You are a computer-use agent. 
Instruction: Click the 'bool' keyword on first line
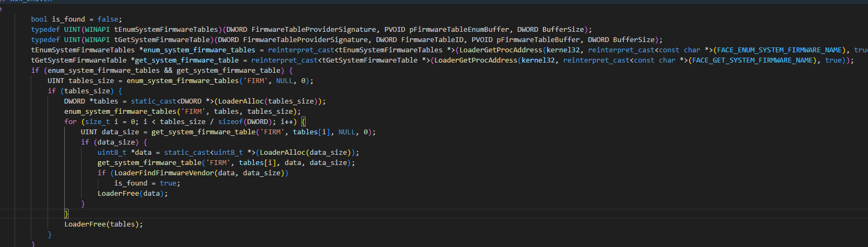point(39,19)
